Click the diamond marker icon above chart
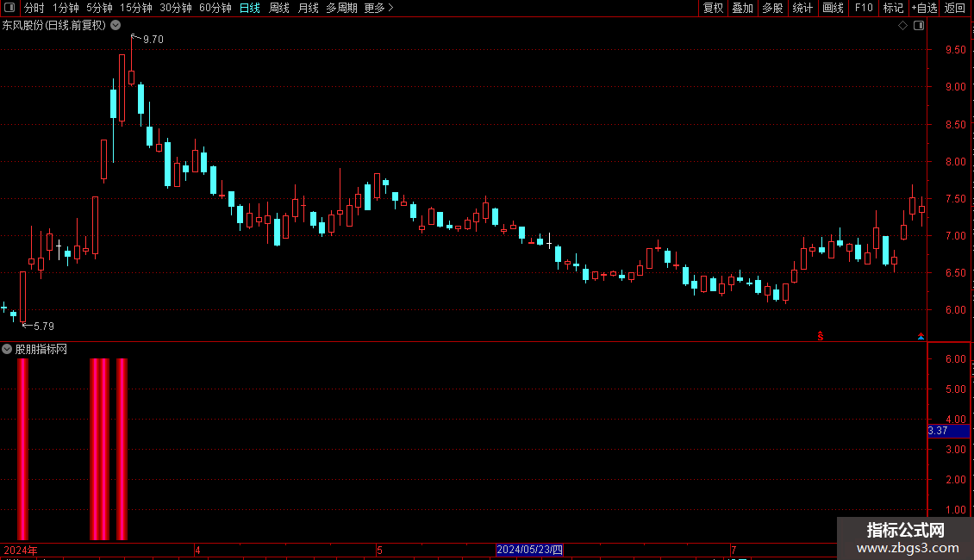 coord(902,26)
